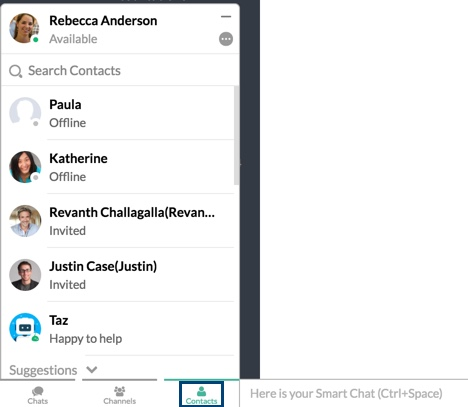468x407 pixels.
Task: Expand the Suggestions chevron
Action: (x=92, y=370)
